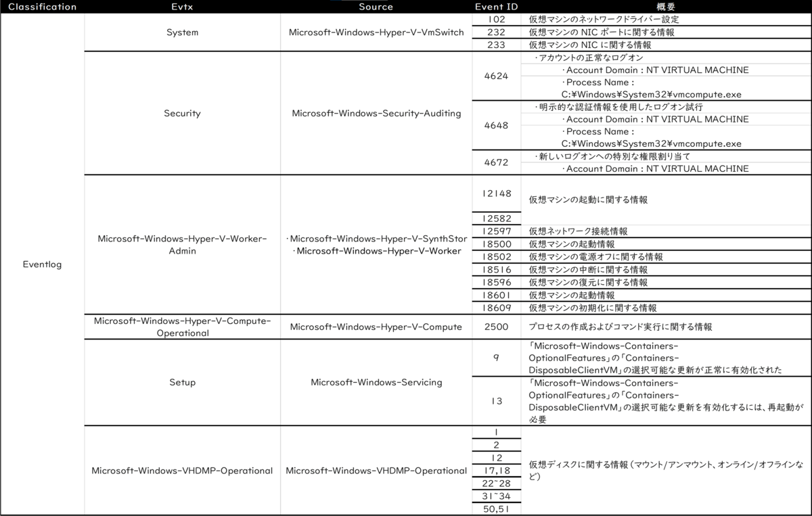Click the Evtx column header
Image resolution: width=812 pixels, height=516 pixels.
[182, 7]
